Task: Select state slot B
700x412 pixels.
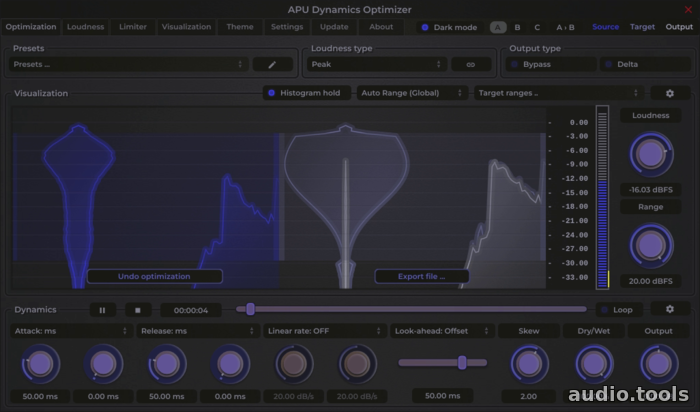Action: pyautogui.click(x=517, y=27)
